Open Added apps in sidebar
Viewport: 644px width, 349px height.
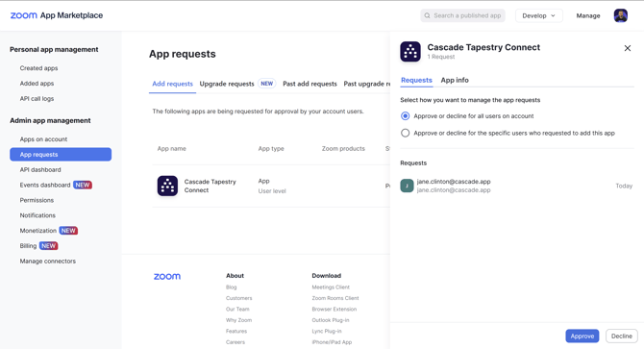(x=37, y=84)
